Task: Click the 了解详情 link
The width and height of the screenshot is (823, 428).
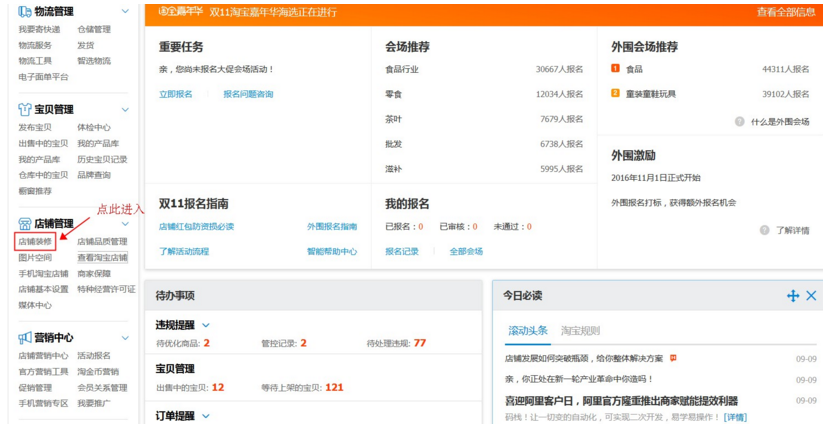Action: tap(793, 230)
